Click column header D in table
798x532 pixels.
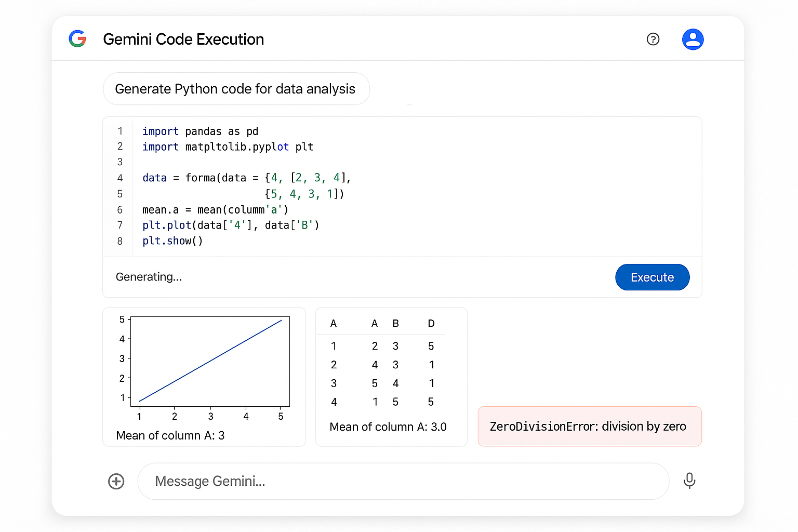coord(431,324)
